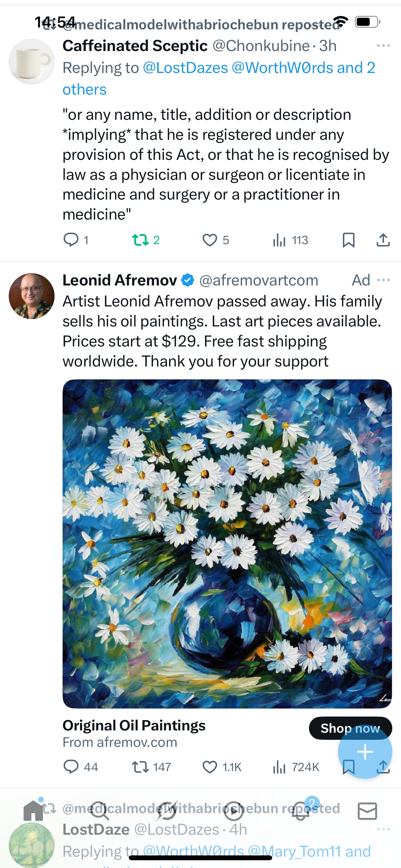Bookmark the Caffeinated Sceptic post

348,240
